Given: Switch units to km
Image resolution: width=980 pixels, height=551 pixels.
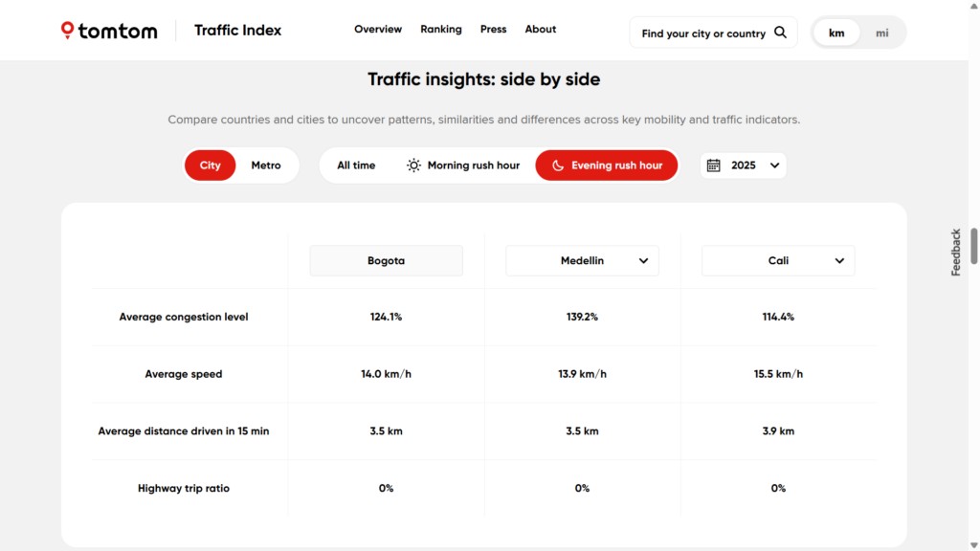Looking at the screenshot, I should 836,33.
